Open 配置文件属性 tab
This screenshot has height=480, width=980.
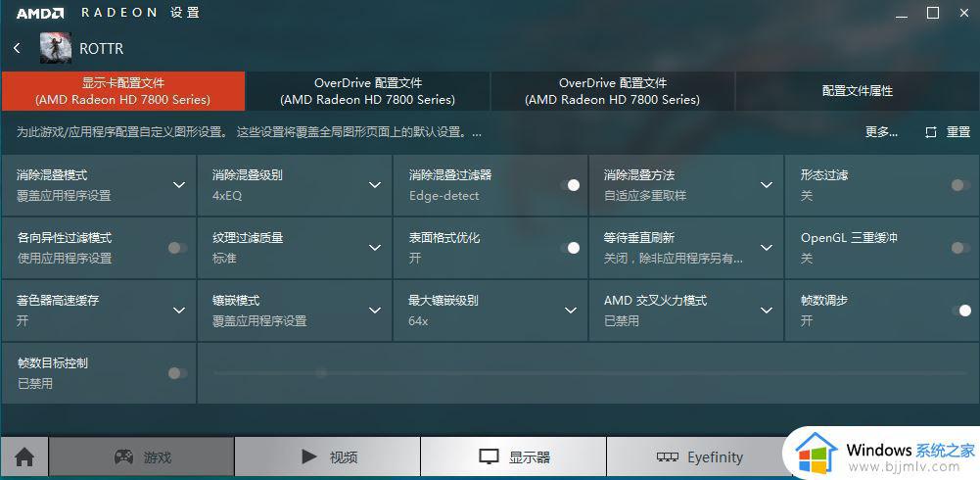[858, 91]
